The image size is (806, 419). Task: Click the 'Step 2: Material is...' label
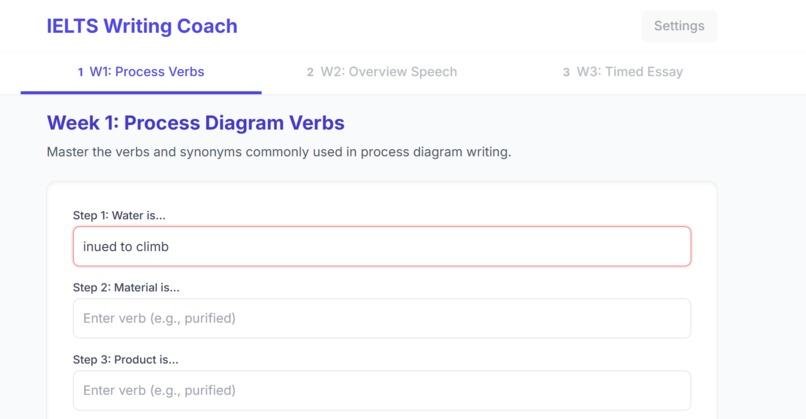(126, 287)
